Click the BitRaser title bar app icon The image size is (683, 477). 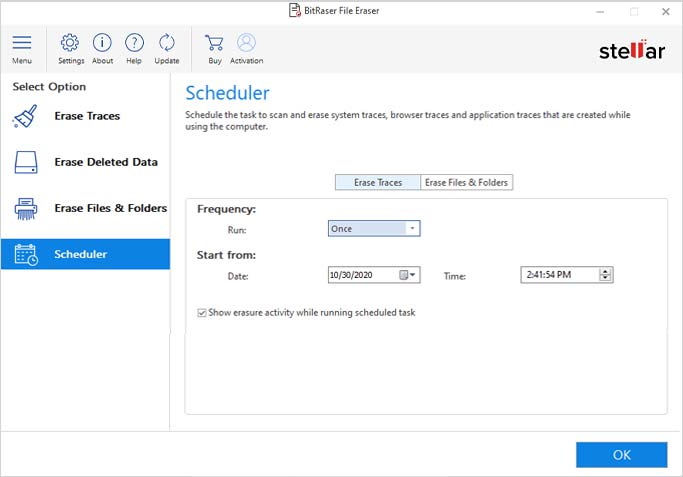(x=295, y=10)
